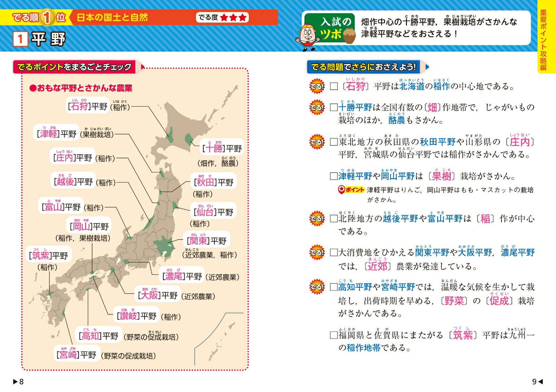The width and height of the screenshot is (556, 392).
Task: Click the red ポイント star icon
Action: tap(341, 190)
